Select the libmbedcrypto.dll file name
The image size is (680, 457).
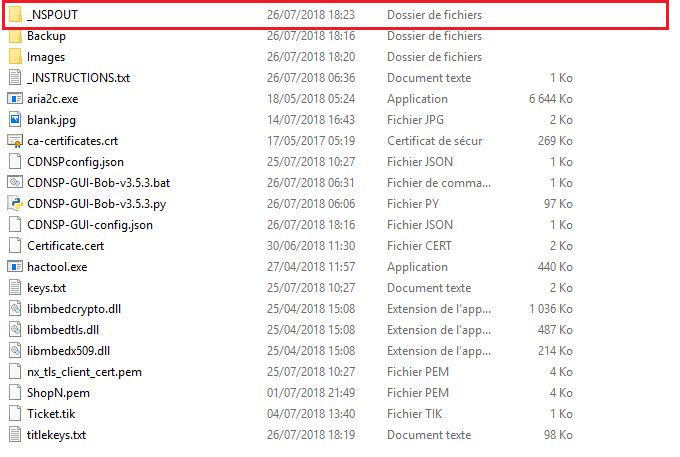[x=74, y=309]
